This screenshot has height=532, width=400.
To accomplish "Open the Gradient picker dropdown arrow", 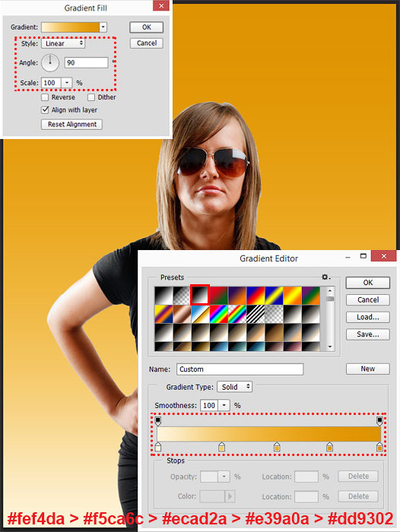I will click(x=103, y=27).
